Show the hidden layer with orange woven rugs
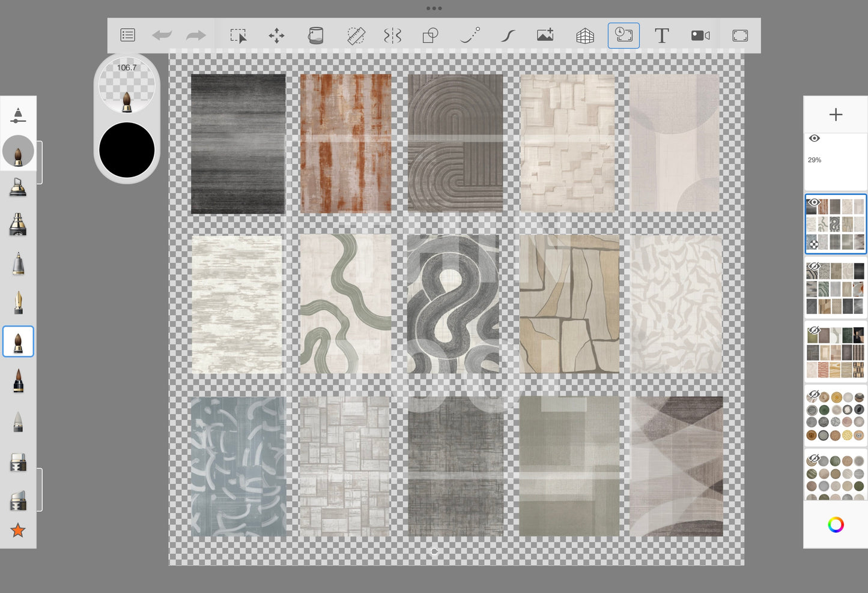Image resolution: width=868 pixels, height=593 pixels. point(814,331)
